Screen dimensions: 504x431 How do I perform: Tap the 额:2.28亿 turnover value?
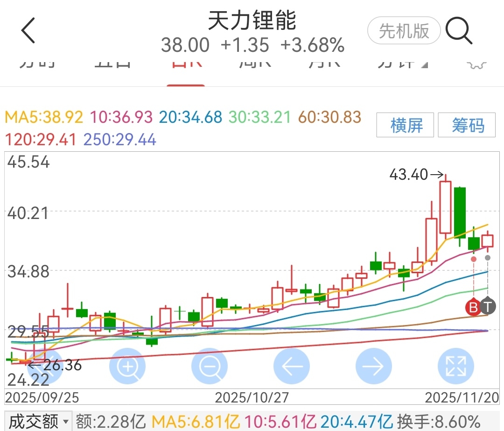click(111, 421)
